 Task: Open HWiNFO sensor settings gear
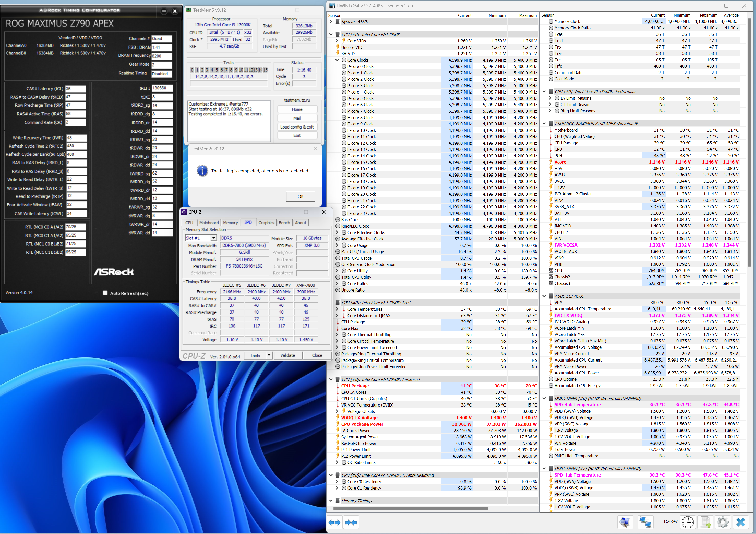click(x=723, y=522)
